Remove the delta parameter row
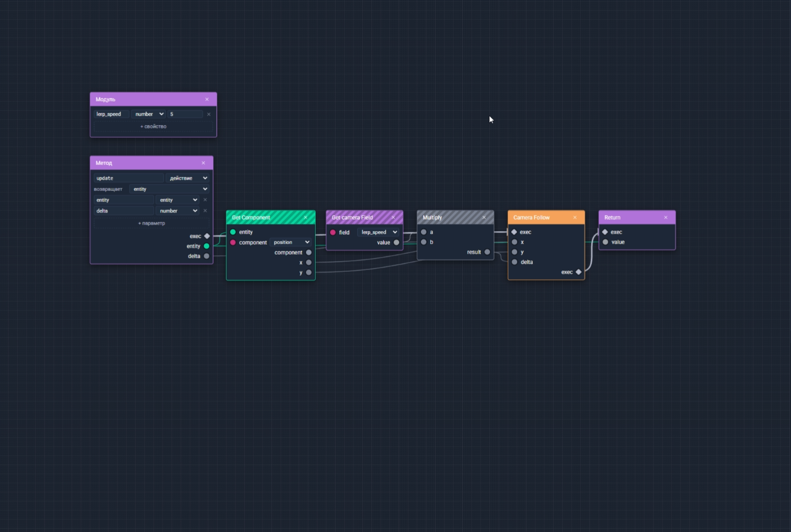Screen dimensions: 791x532 coord(205,211)
